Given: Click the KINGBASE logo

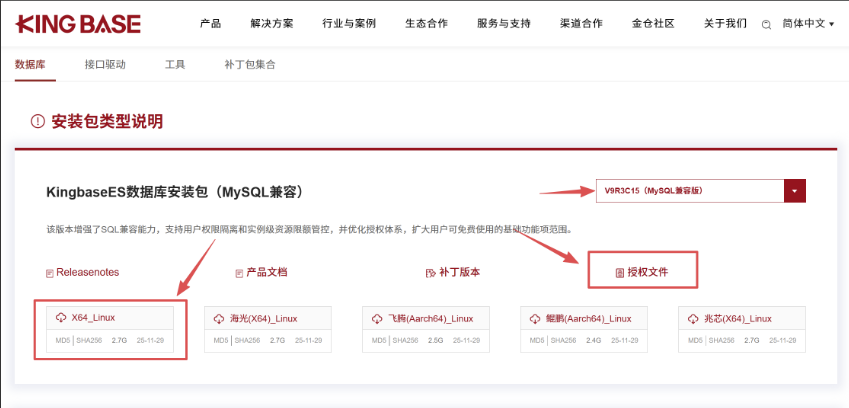Looking at the screenshot, I should pos(78,24).
